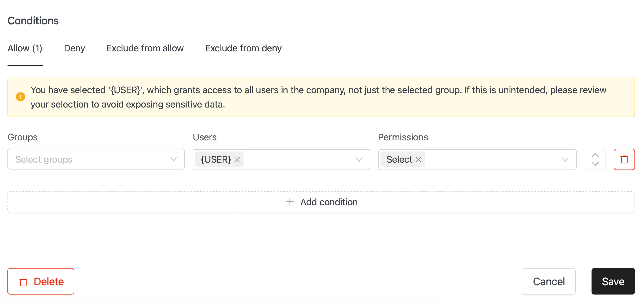Add a new condition row
The width and height of the screenshot is (644, 303).
321,202
